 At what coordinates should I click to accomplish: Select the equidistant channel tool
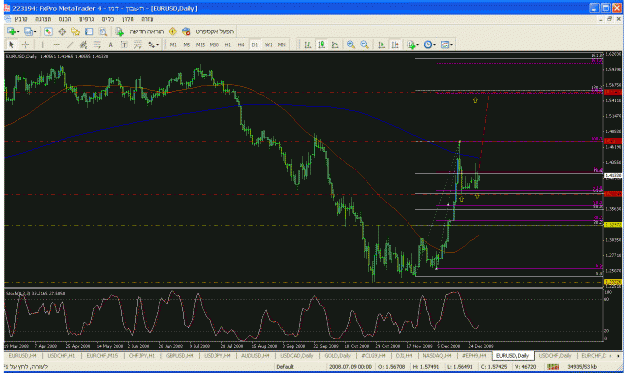tap(83, 45)
